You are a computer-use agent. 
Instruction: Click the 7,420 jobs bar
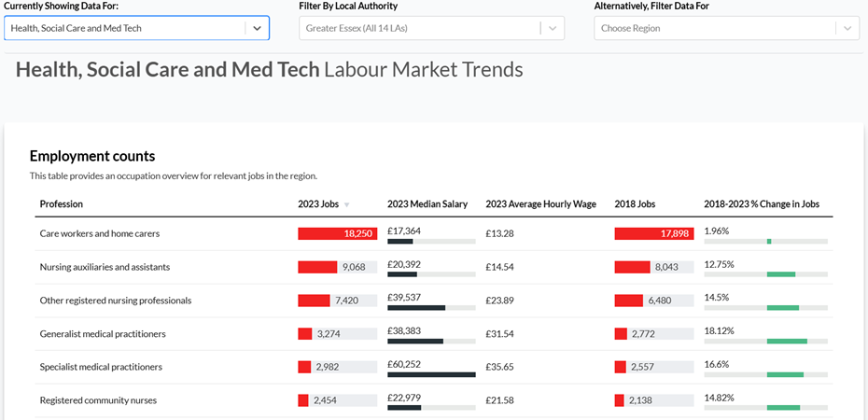pyautogui.click(x=314, y=301)
